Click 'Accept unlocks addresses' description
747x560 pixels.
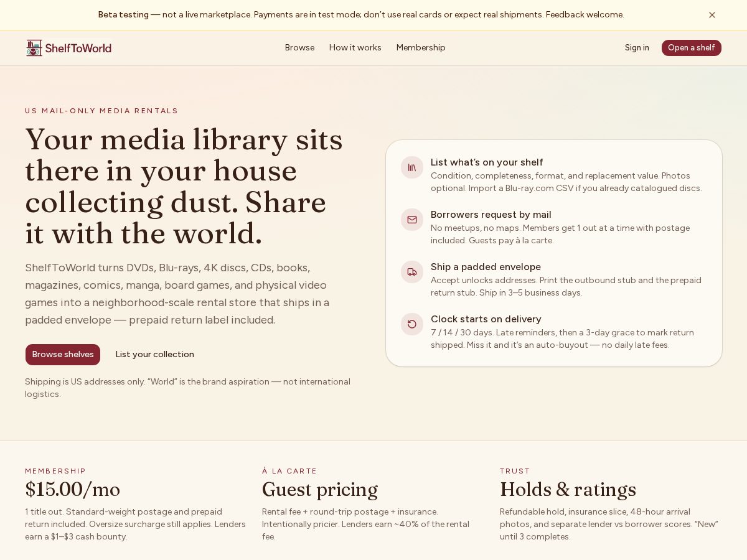pos(566,286)
